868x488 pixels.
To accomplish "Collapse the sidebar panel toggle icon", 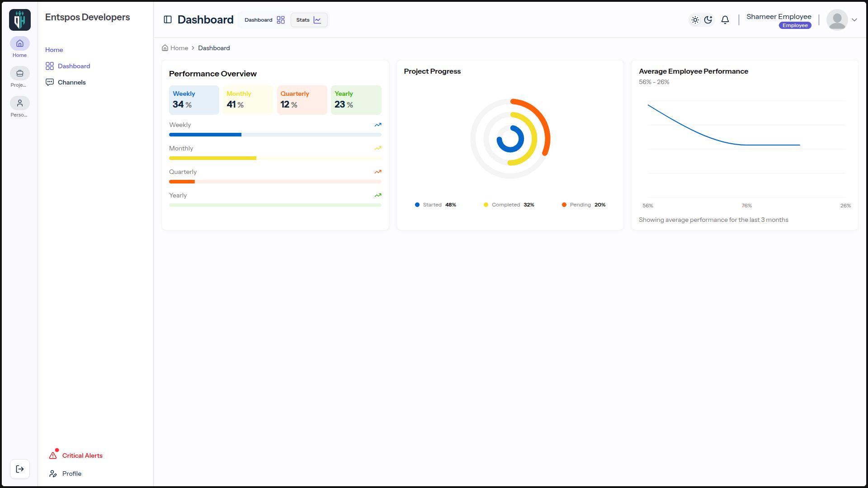I will (168, 19).
